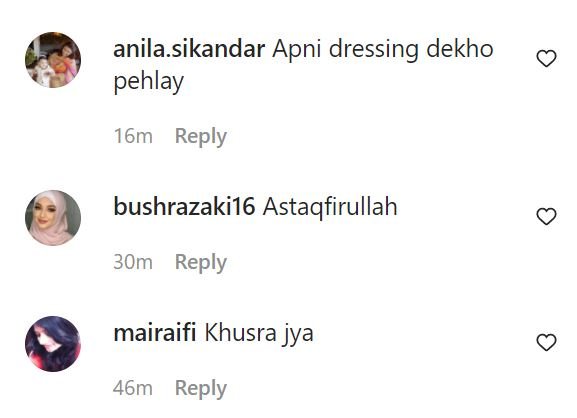Like the Astaqfirullah comment by bushrazaki16
This screenshot has width=577, height=418.
pos(546,216)
